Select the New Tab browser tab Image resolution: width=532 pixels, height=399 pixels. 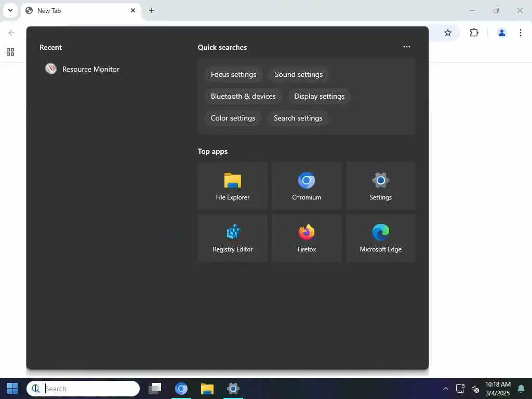81,10
